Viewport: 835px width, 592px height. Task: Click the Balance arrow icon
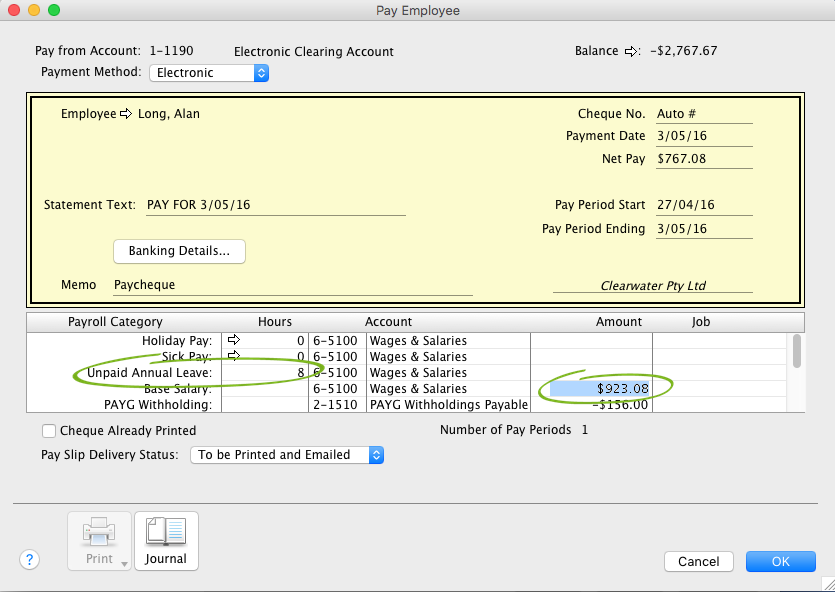(631, 51)
